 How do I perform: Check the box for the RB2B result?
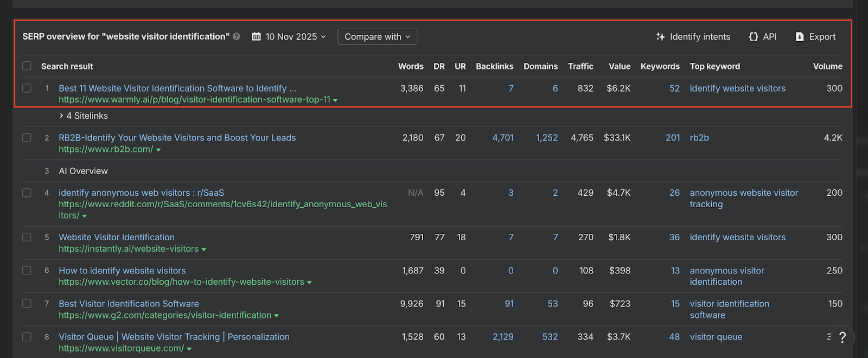(27, 138)
